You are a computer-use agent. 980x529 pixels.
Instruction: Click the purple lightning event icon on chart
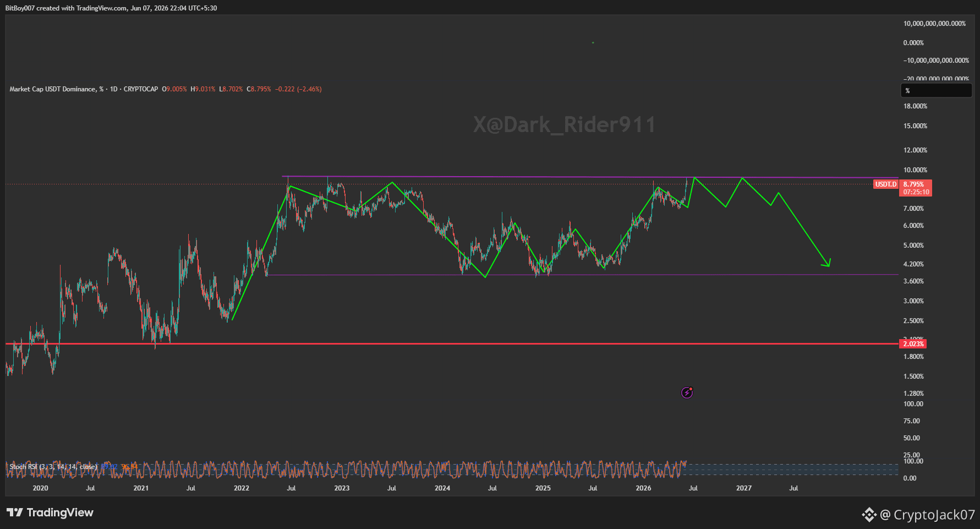687,392
